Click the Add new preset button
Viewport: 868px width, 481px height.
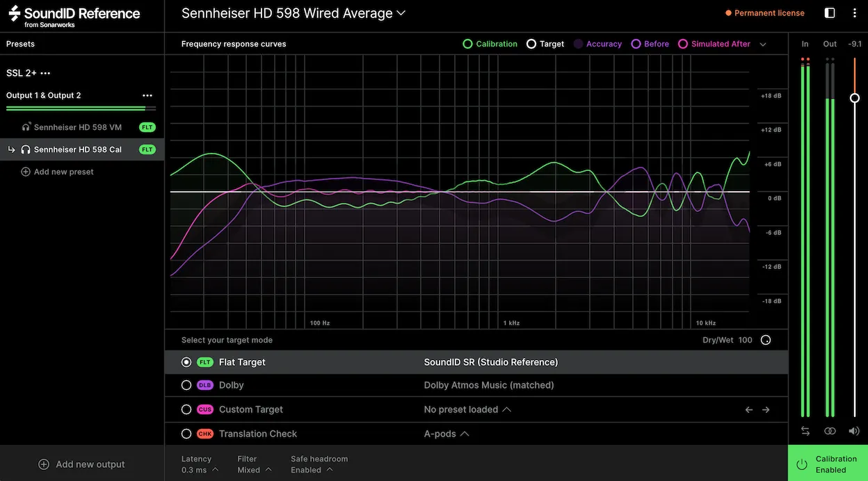[57, 172]
